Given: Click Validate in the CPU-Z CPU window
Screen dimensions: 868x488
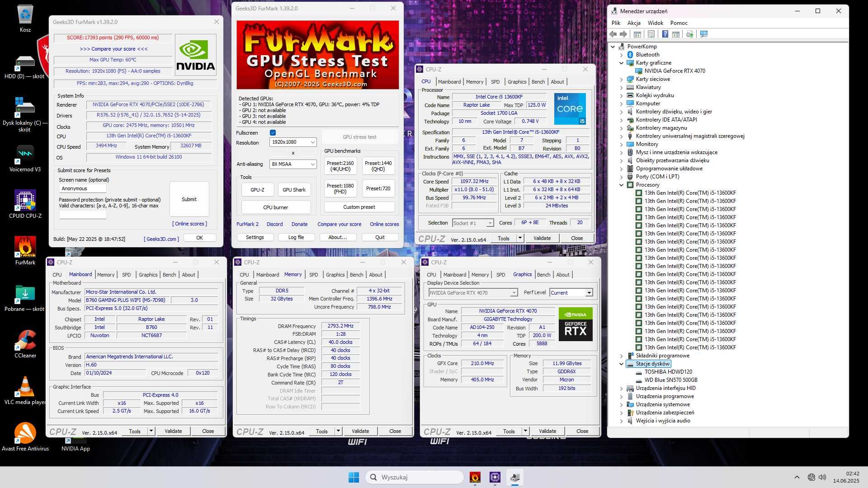Looking at the screenshot, I should (x=542, y=238).
